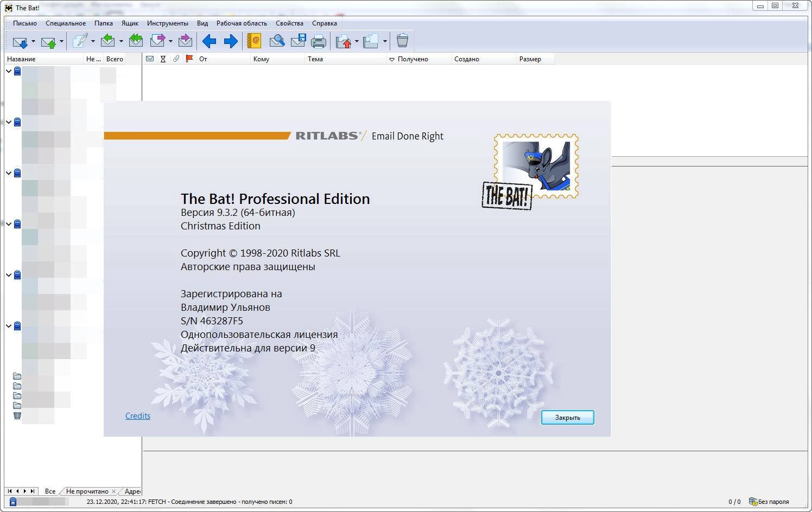Sort messages by Кому column
Image resolution: width=812 pixels, height=512 pixels.
coord(277,59)
